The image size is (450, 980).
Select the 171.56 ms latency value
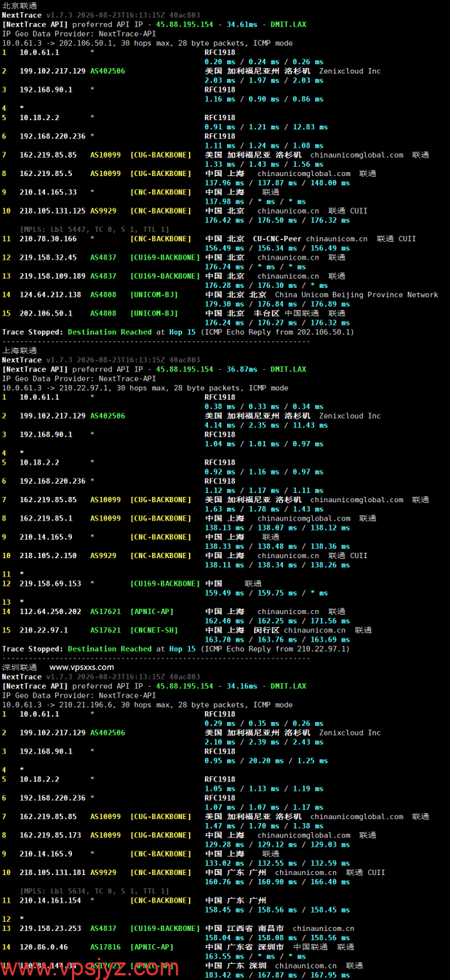tap(330, 621)
